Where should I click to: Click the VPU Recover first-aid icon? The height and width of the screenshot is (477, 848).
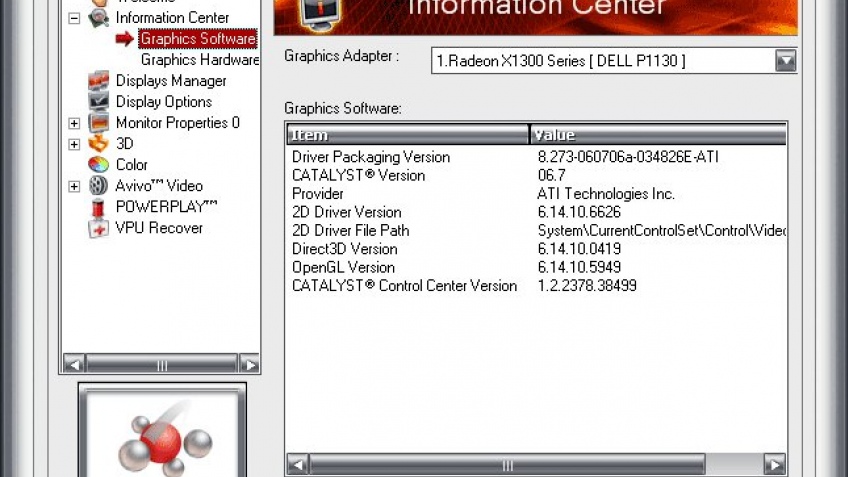(98, 228)
